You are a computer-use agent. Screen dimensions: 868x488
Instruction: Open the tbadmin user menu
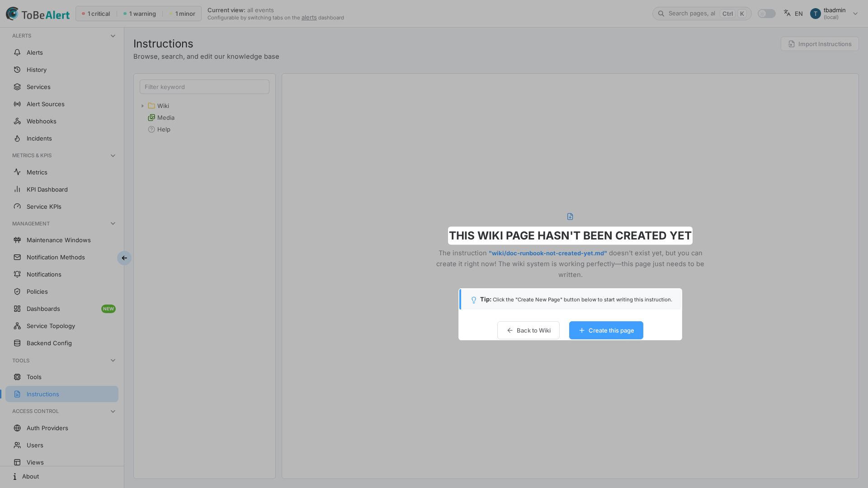coord(834,14)
